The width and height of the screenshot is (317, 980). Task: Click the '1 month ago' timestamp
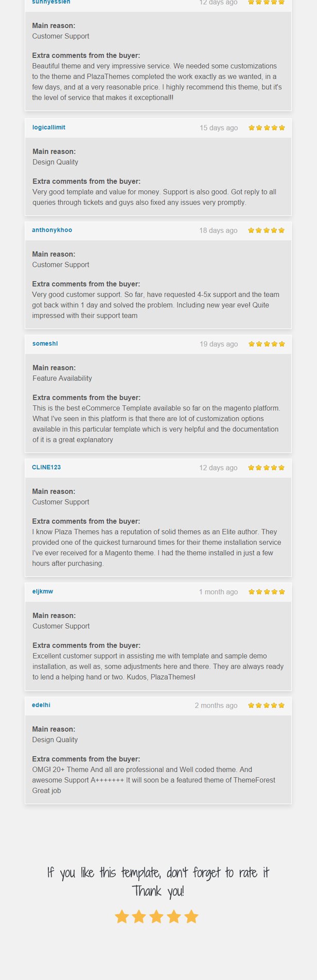click(218, 592)
